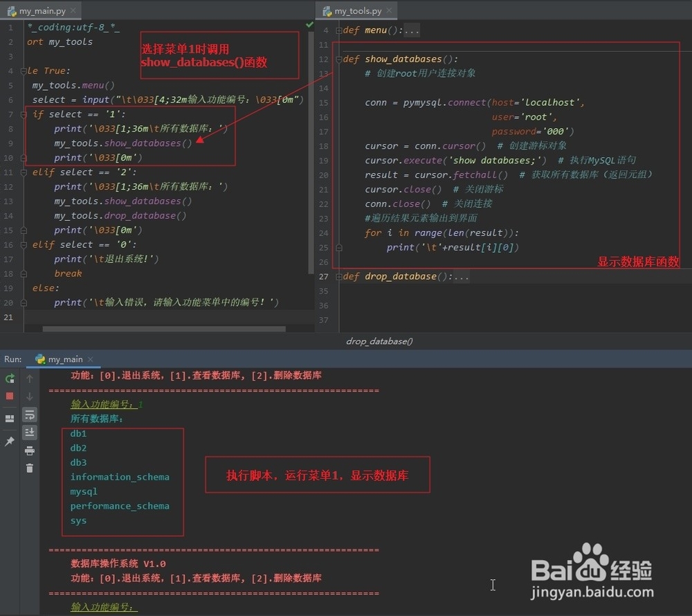Open the my_main run tab
This screenshot has height=616, width=692.
64,359
